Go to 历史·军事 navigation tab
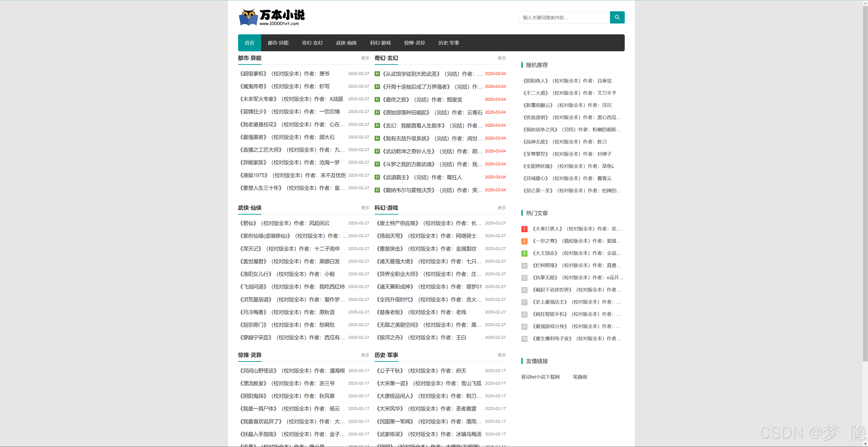 449,43
